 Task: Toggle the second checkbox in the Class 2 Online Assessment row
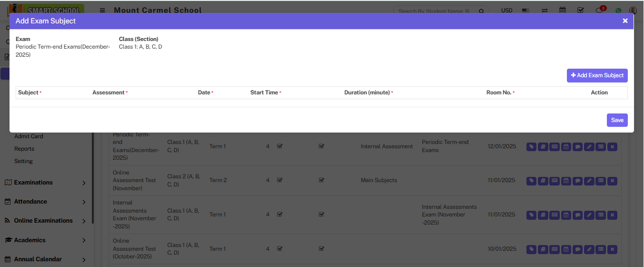point(322,180)
